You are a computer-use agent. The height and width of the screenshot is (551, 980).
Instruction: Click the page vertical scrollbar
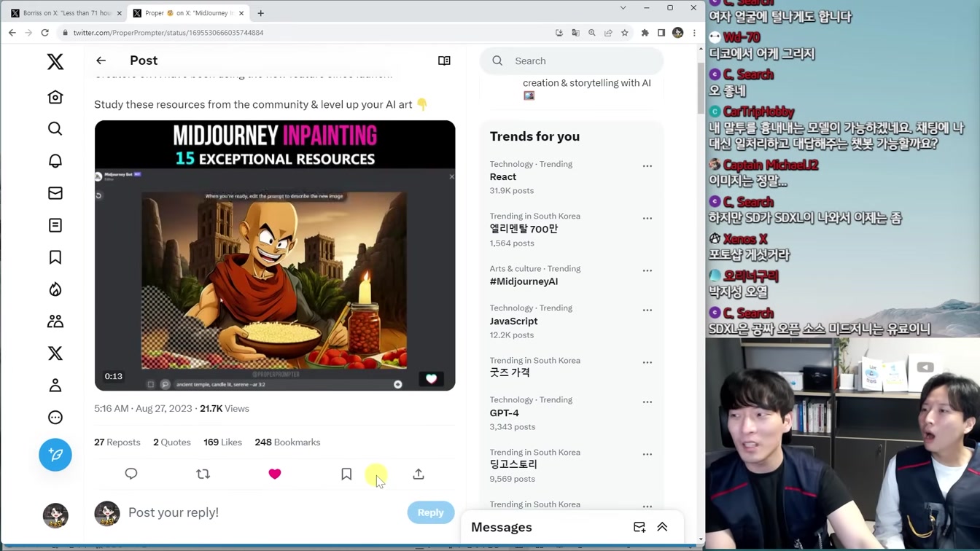701,87
